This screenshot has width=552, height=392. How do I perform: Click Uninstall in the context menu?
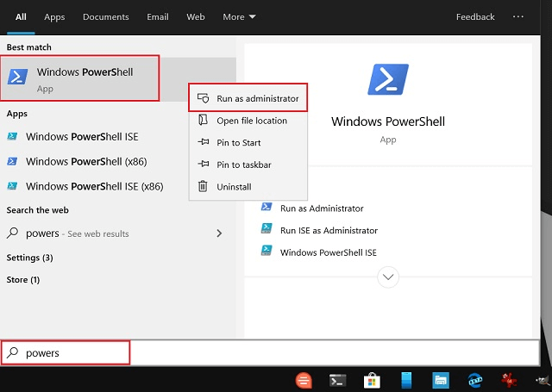coord(234,186)
